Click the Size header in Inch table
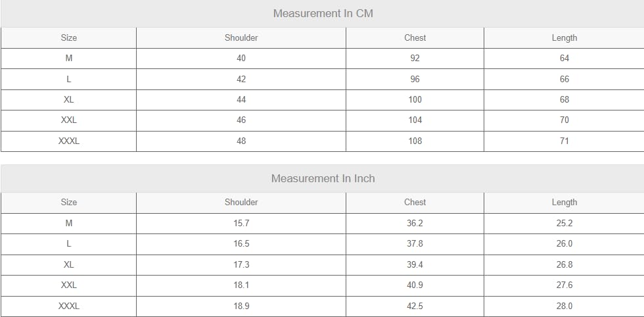The image size is (644, 317). [x=69, y=203]
